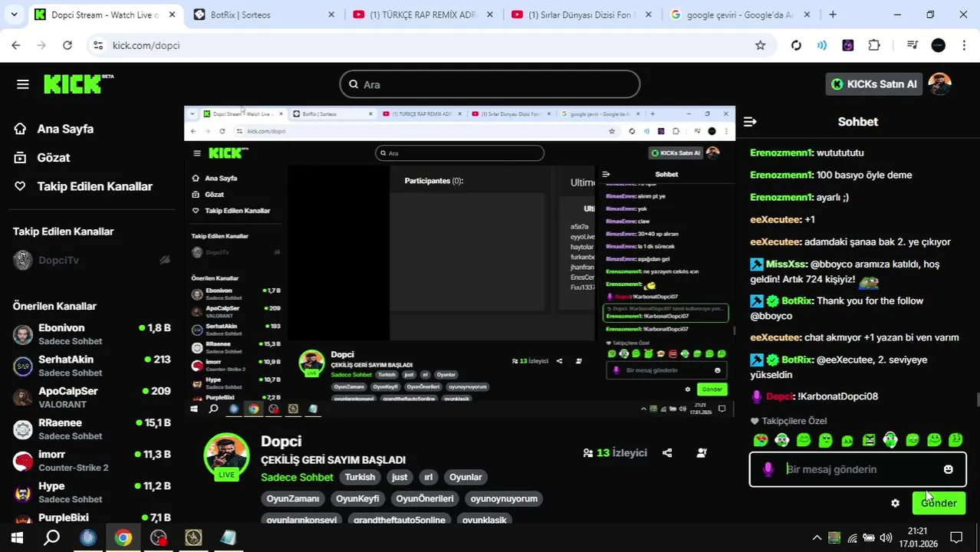Bookmark this page with the star icon

click(x=760, y=45)
